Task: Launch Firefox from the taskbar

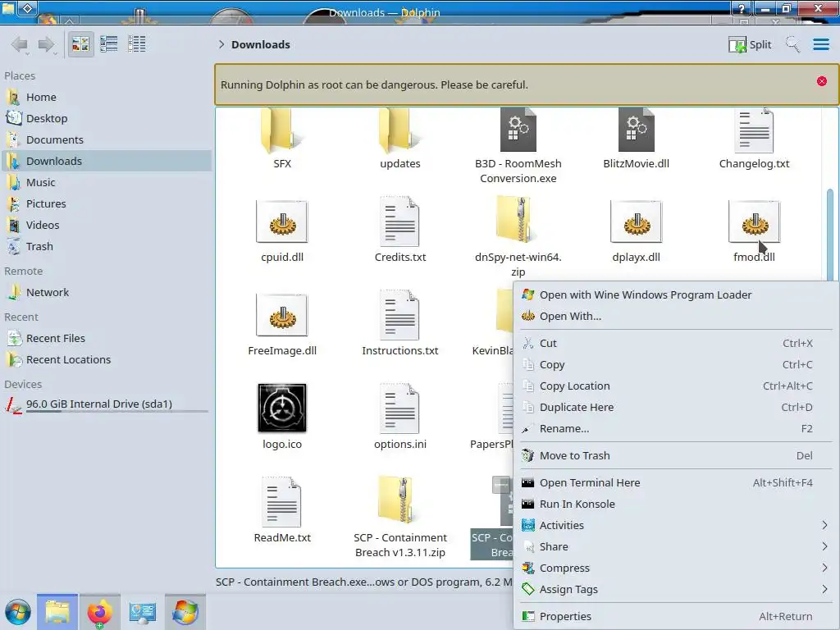Action: pyautogui.click(x=99, y=612)
